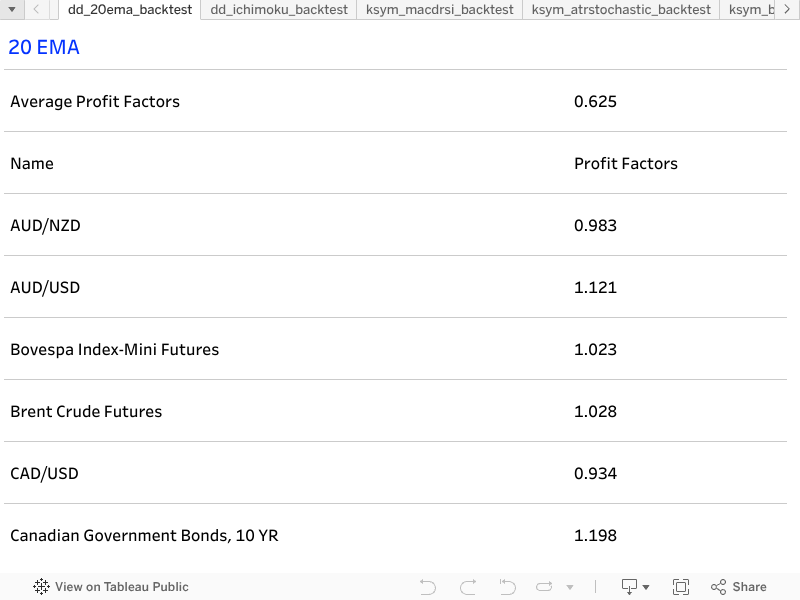The width and height of the screenshot is (800, 600).
Task: Switch to dd_ichimoku_backtest tab
Action: 279,9
